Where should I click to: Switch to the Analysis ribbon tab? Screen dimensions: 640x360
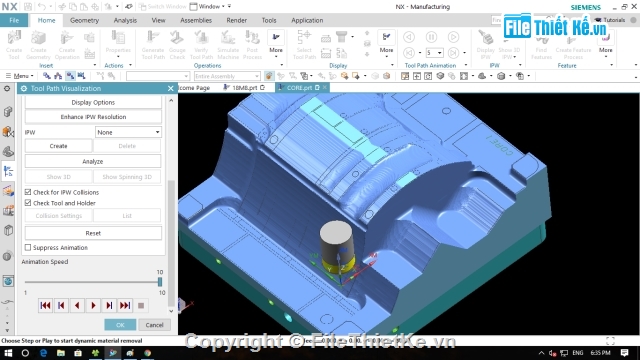click(125, 20)
